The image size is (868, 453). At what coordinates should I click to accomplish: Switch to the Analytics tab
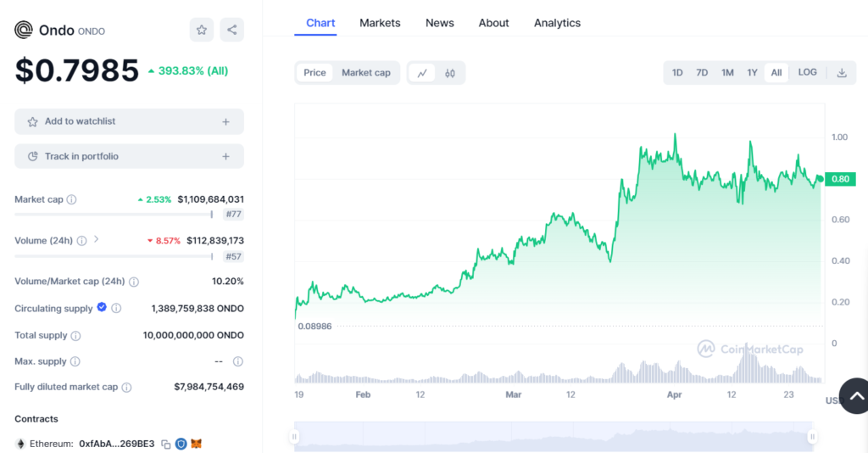pos(557,23)
